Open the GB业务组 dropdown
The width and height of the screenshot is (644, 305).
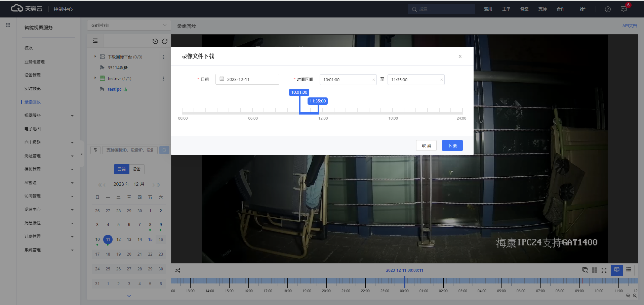pos(129,26)
